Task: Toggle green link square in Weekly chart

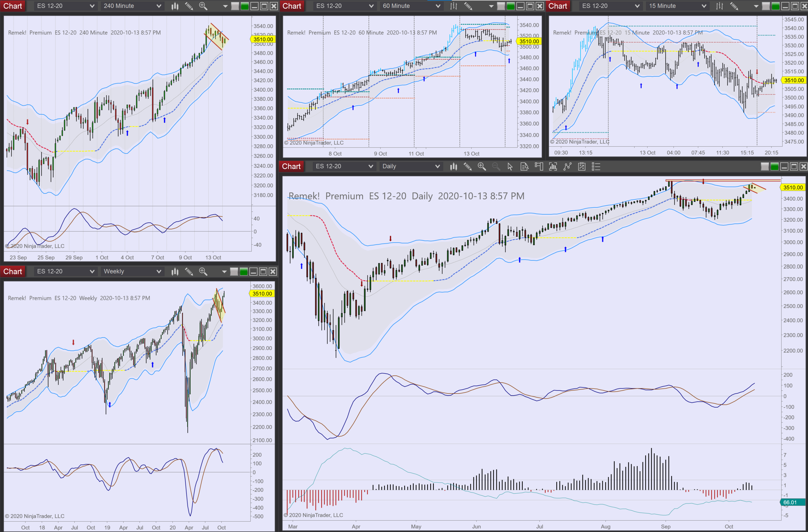Action: coord(243,272)
